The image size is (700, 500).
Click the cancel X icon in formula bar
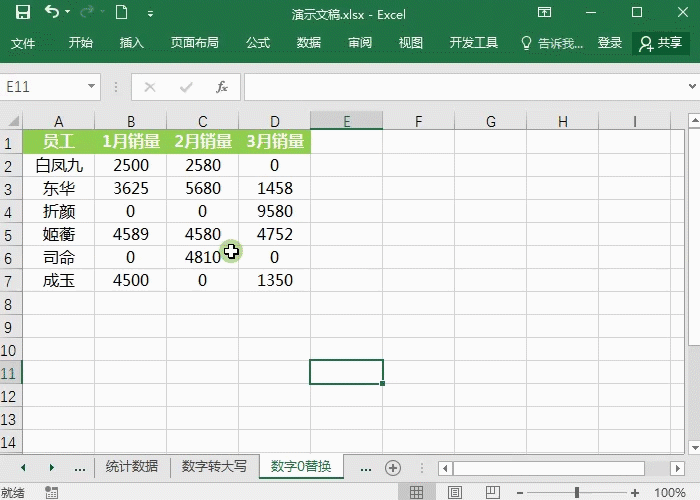click(150, 87)
